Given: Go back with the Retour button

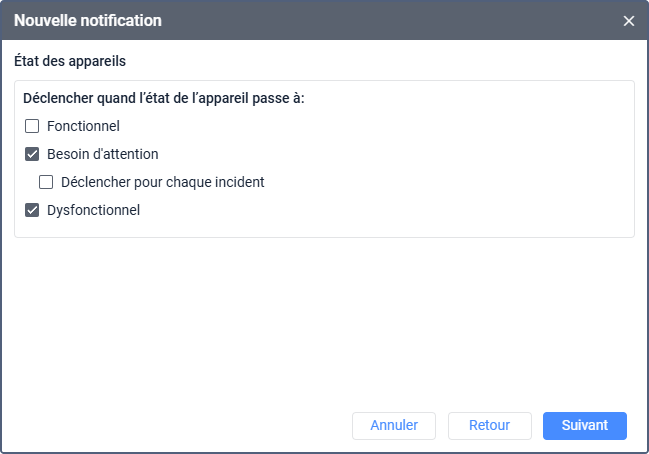Looking at the screenshot, I should [x=489, y=425].
